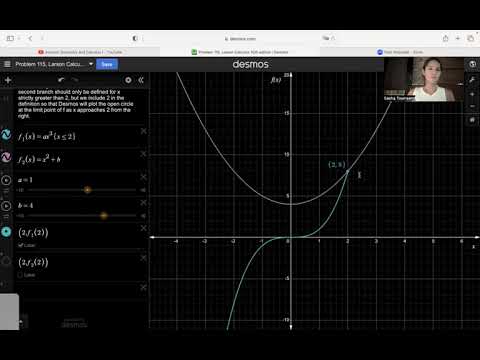The image size is (480, 360).
Task: Edit the upper limit of slider b
Action: click(143, 216)
